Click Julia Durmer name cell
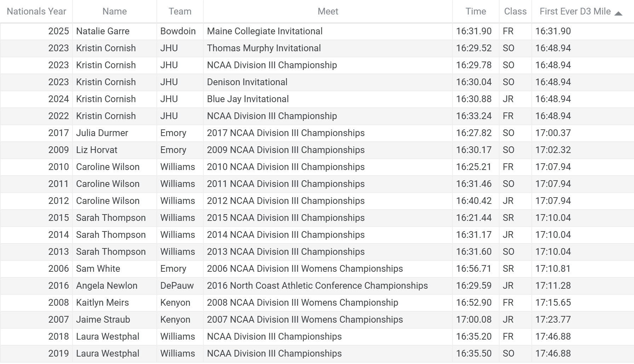 102,133
